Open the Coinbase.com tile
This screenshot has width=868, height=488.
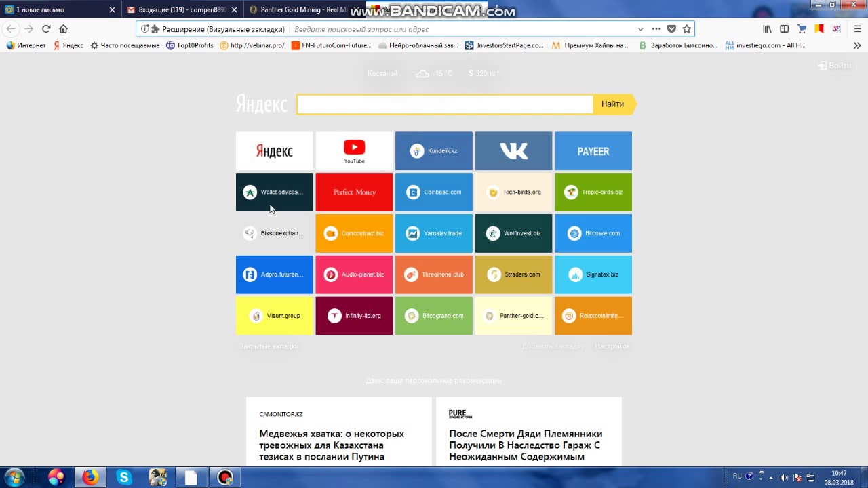tap(434, 192)
